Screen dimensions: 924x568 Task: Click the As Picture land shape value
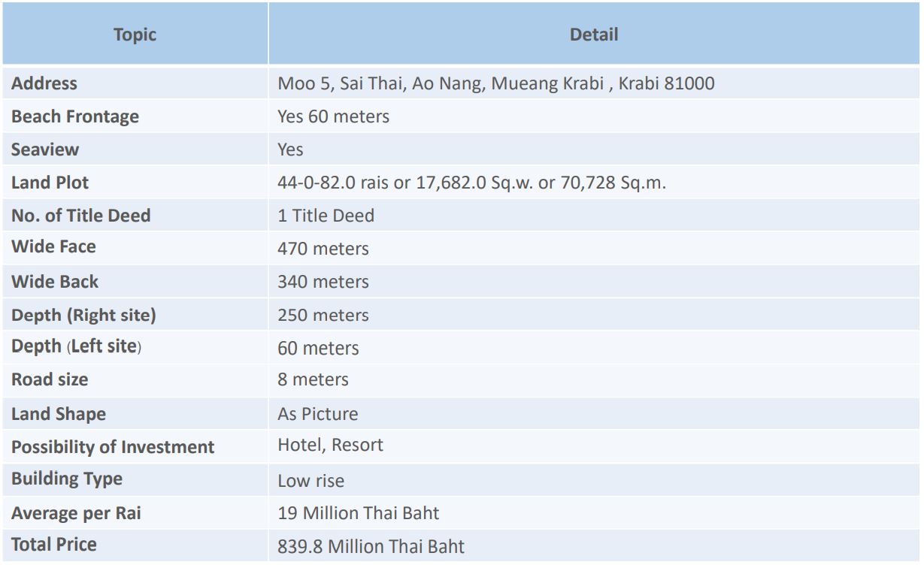click(x=318, y=414)
